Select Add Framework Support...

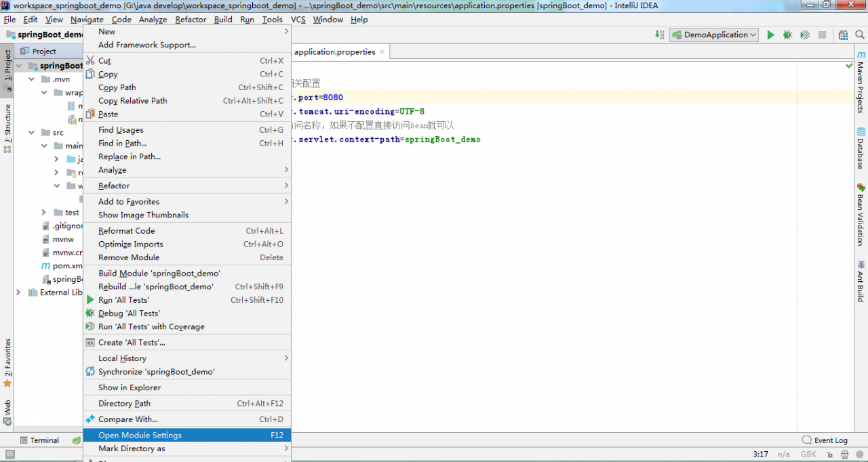187,45
